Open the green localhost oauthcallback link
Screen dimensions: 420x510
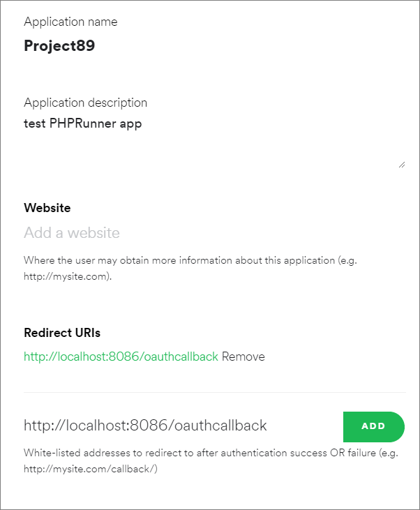coord(121,357)
